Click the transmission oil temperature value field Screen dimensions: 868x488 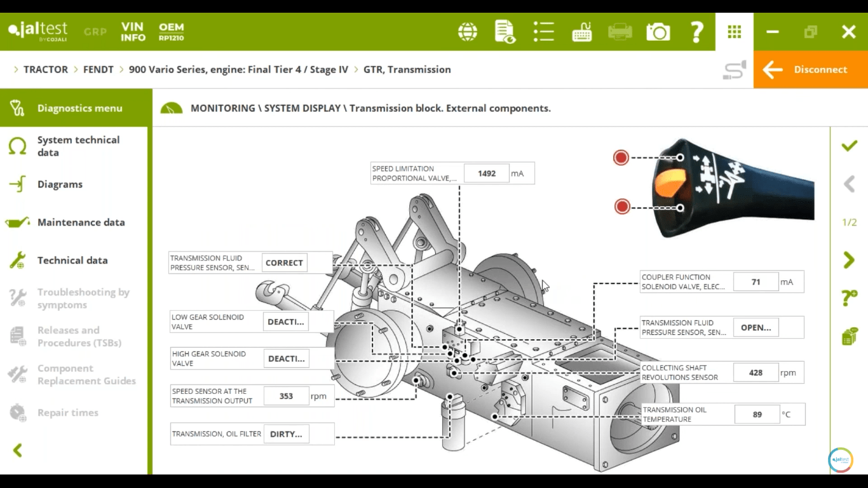click(x=757, y=414)
